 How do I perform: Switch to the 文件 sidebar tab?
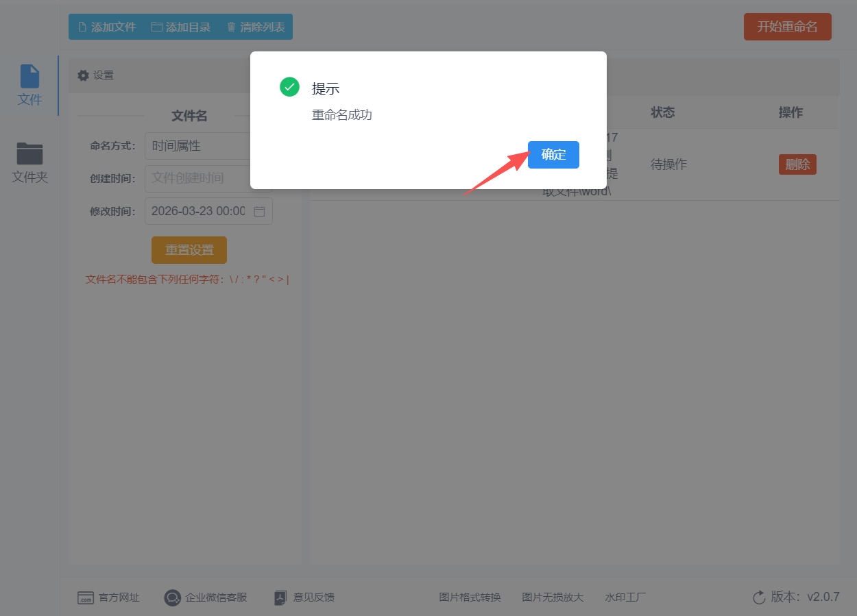[x=29, y=84]
